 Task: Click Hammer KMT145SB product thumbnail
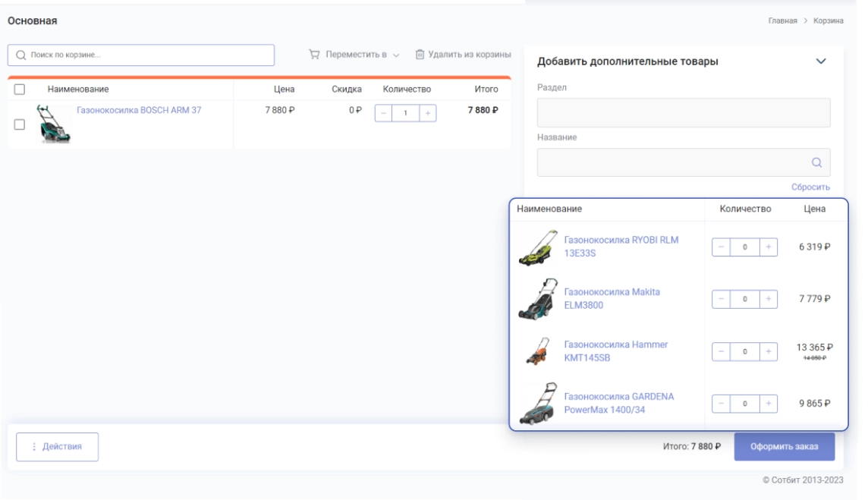point(537,351)
